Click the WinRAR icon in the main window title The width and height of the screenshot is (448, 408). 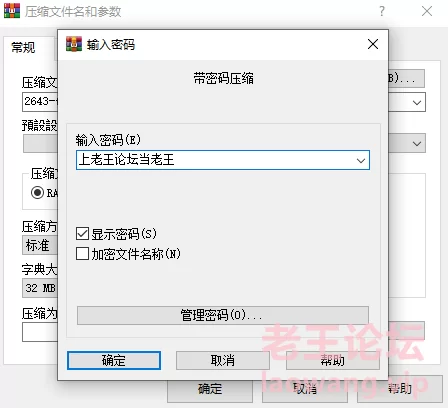12,11
